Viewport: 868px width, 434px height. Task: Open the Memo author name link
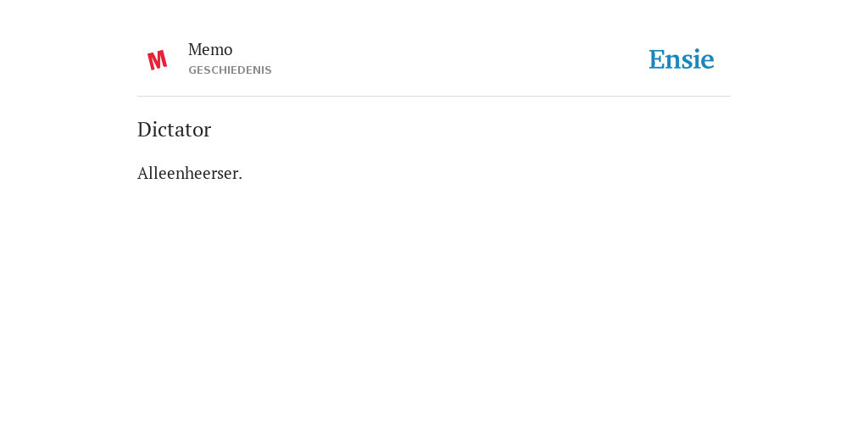[x=210, y=50]
